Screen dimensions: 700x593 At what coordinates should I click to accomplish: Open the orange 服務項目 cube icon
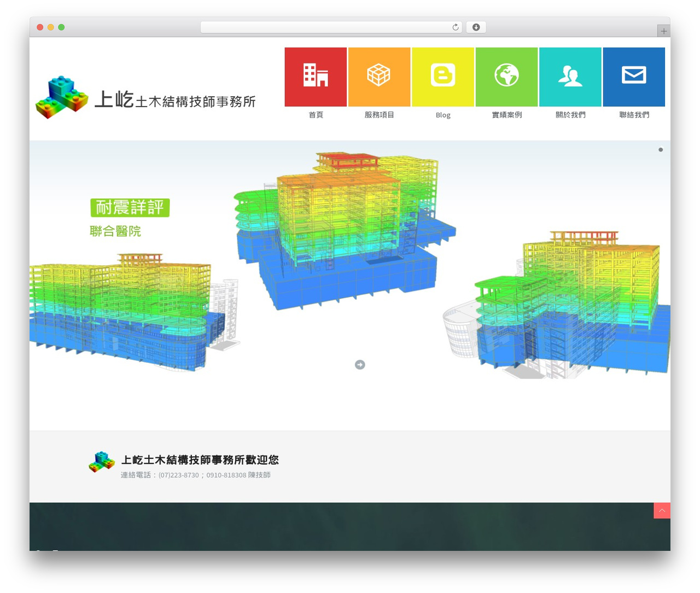[x=379, y=77]
